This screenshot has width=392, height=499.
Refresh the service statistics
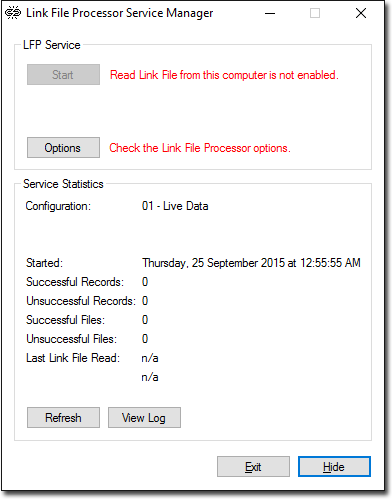coord(63,418)
